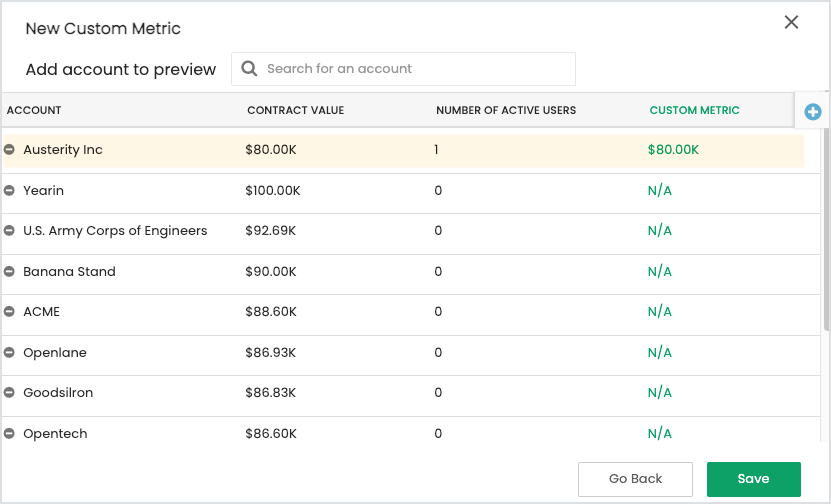Image resolution: width=831 pixels, height=504 pixels.
Task: Focus the Search for an account field
Action: point(403,69)
